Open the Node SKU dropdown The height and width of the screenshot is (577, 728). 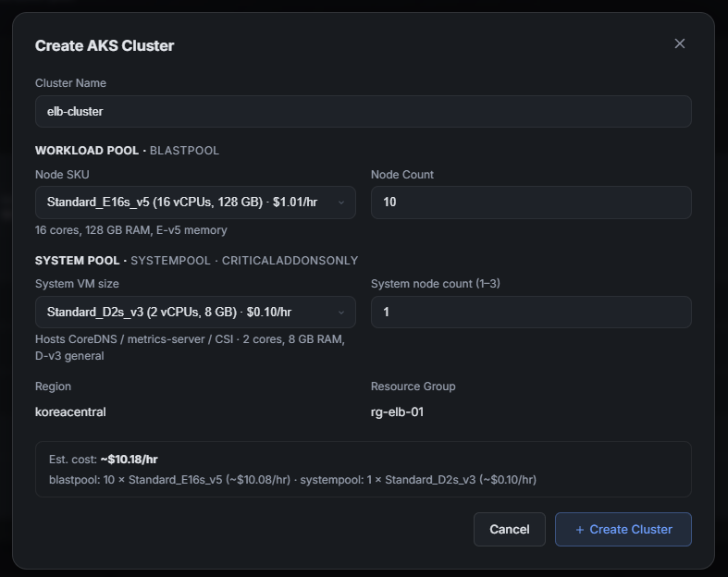click(195, 203)
